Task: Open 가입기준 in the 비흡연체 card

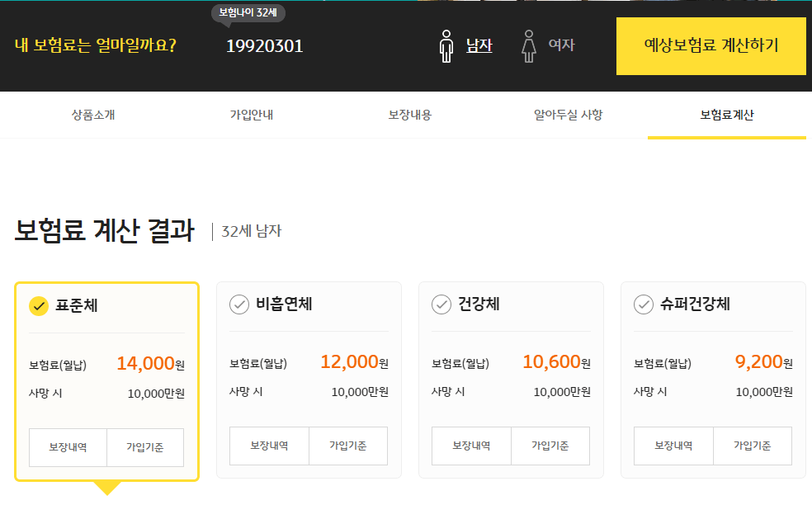Action: (x=348, y=446)
